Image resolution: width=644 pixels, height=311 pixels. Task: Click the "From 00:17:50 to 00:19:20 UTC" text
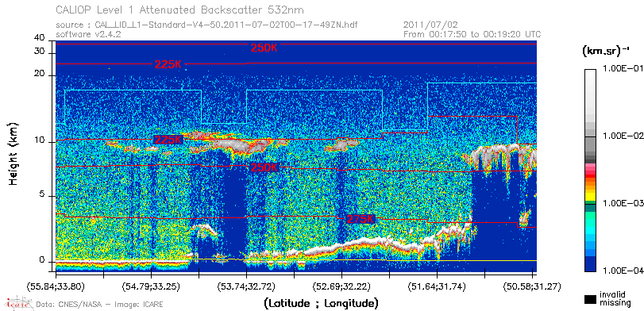[x=472, y=34]
